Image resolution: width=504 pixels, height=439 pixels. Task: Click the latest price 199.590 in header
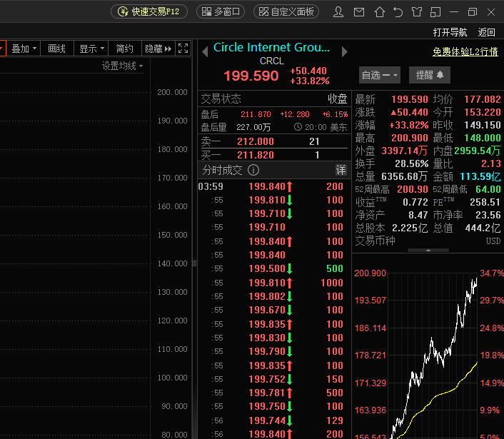(251, 76)
